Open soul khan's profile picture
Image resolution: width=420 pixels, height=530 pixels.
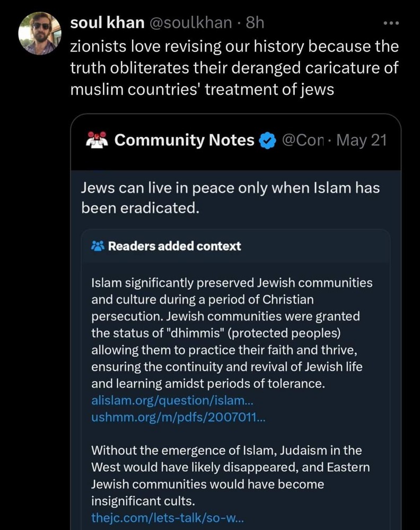(36, 33)
